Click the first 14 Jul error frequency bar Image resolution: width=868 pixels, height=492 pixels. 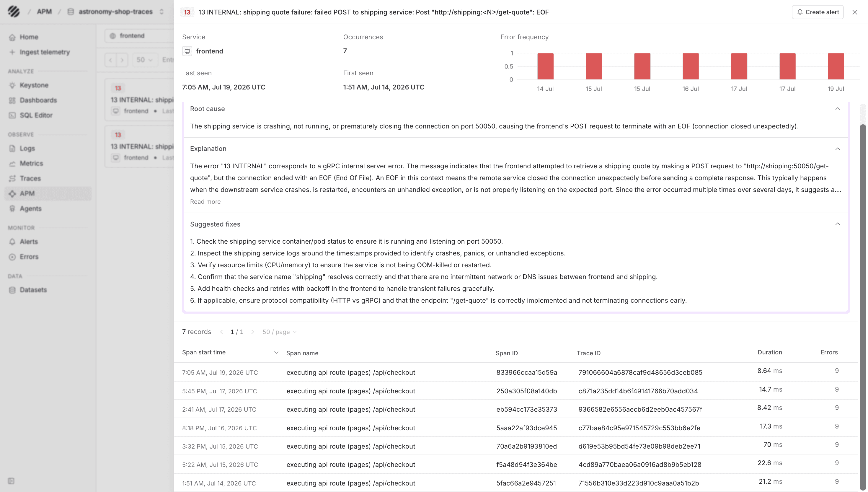pyautogui.click(x=545, y=66)
